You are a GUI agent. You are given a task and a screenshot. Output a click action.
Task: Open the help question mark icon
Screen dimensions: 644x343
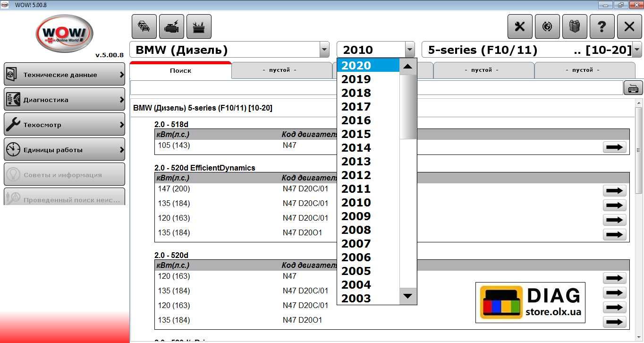pos(602,26)
